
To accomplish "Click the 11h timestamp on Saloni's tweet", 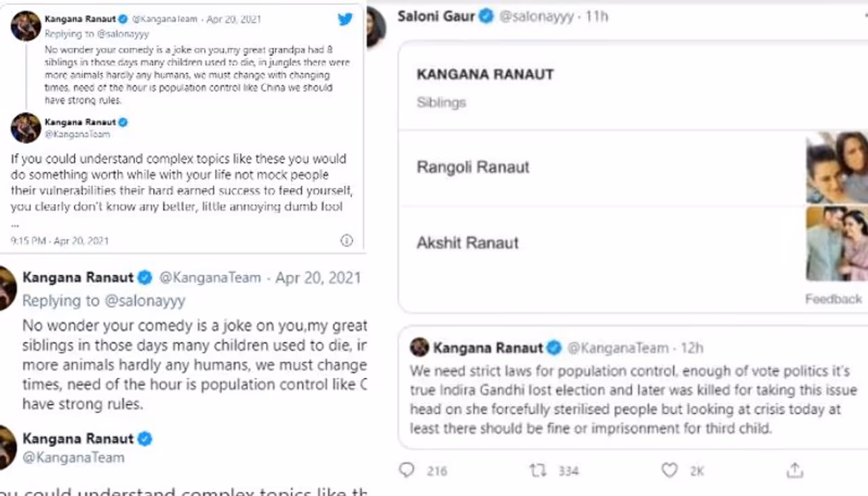I will (597, 16).
